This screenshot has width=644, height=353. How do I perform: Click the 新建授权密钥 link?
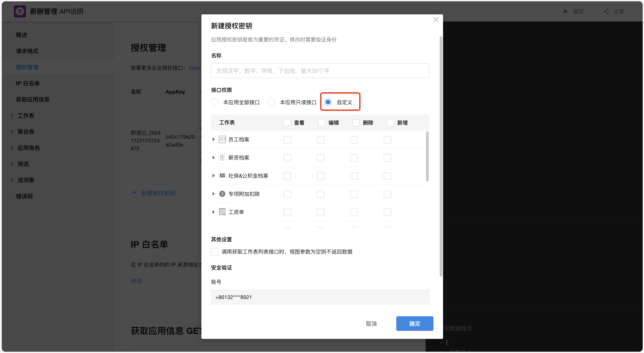point(158,193)
